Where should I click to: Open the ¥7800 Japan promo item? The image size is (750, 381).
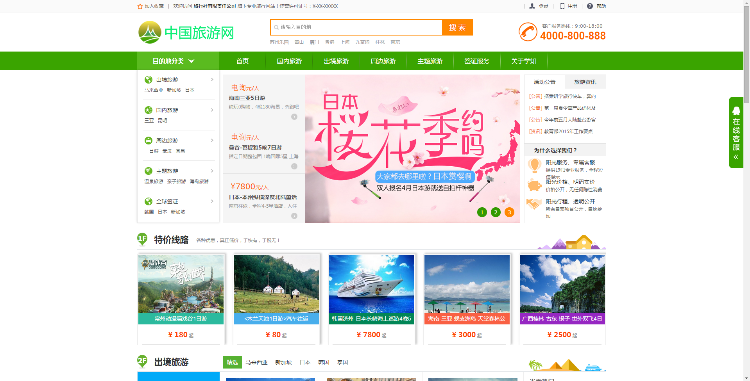264,198
